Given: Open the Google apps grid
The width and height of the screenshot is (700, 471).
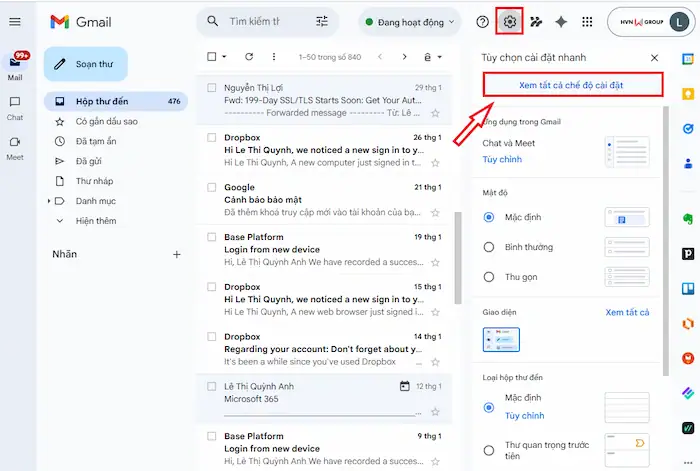Looking at the screenshot, I should coord(587,21).
